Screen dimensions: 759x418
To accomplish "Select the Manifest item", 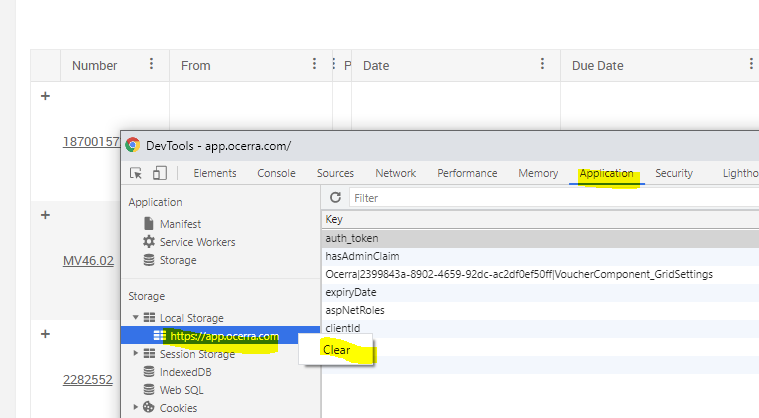I will [x=180, y=224].
